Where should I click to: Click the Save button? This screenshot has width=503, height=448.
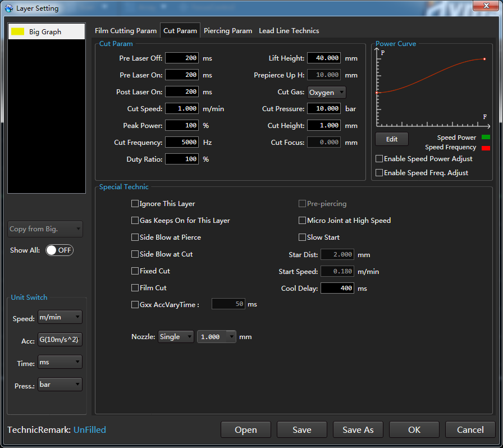[x=302, y=429]
